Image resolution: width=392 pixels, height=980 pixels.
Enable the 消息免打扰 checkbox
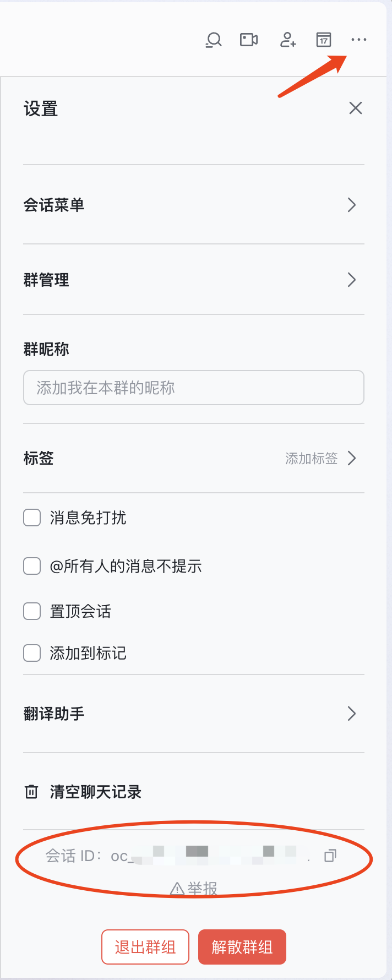point(32,518)
